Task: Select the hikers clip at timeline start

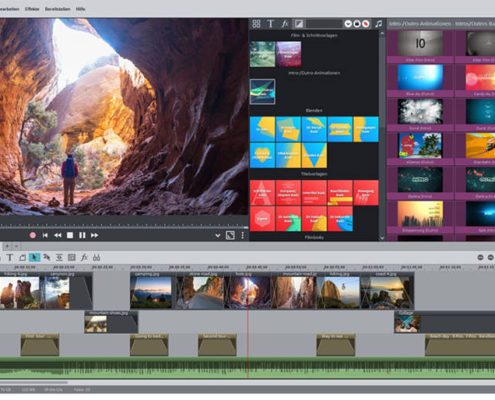Action: tap(20, 291)
